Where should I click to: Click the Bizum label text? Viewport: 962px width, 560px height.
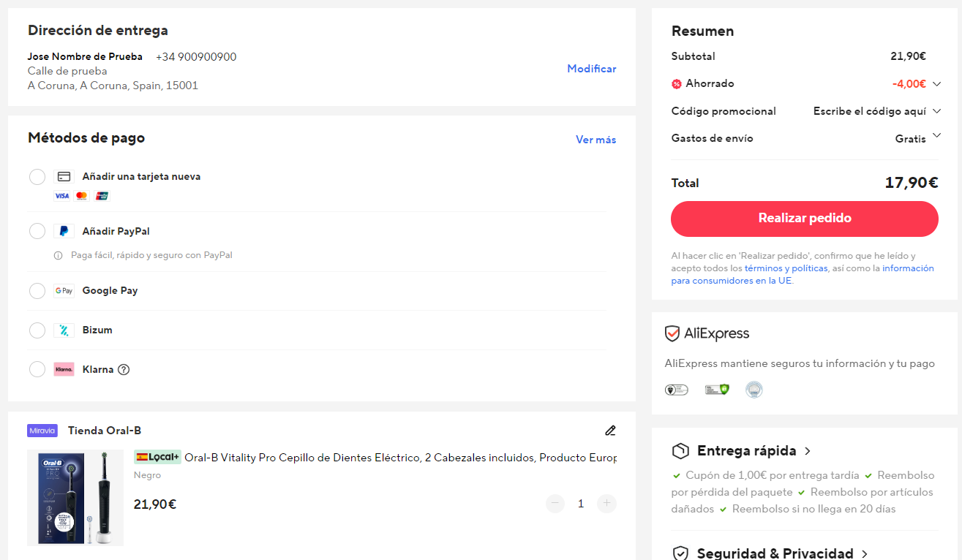[97, 330]
